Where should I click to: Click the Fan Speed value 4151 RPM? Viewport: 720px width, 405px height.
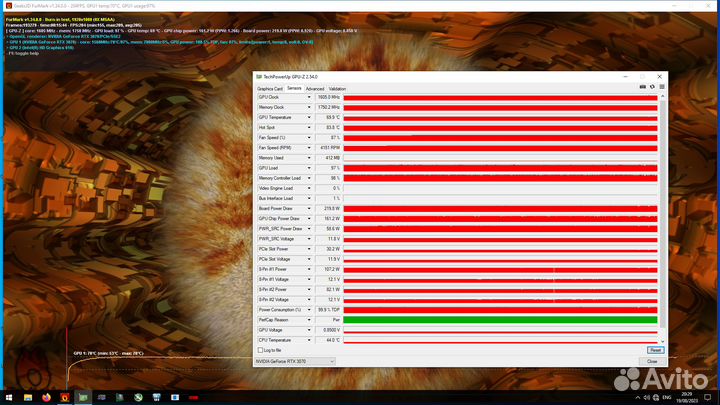pos(328,148)
